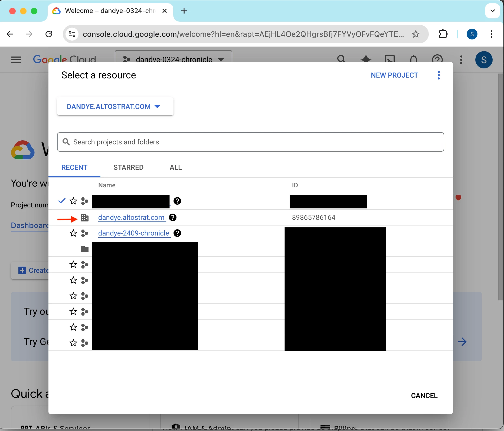Viewport: 504px width, 431px height.
Task: Star the currently selected checked project
Action: pos(73,201)
